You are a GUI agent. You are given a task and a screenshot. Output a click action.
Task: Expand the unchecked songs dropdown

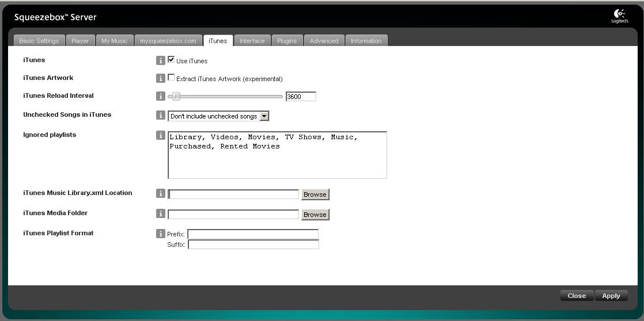(x=264, y=116)
